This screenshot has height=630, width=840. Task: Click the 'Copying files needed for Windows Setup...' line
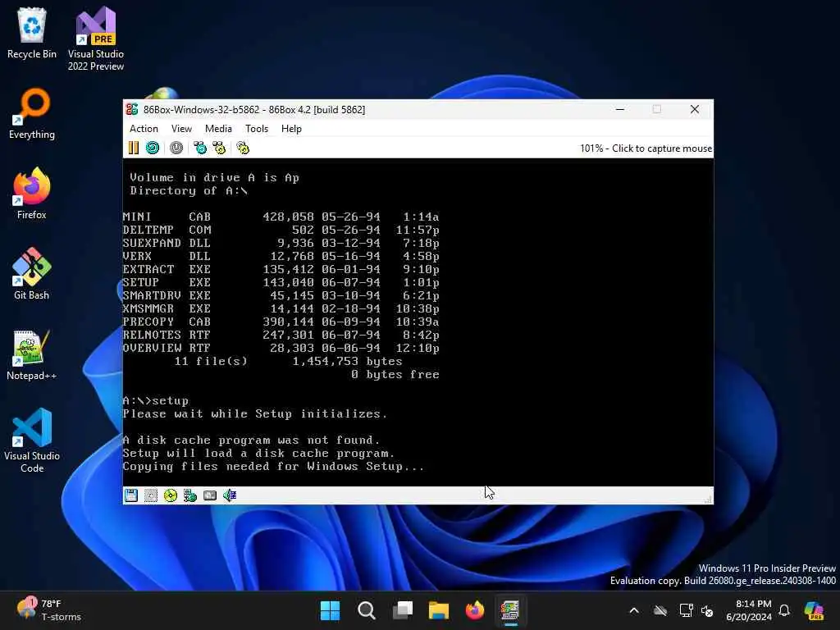[273, 467]
